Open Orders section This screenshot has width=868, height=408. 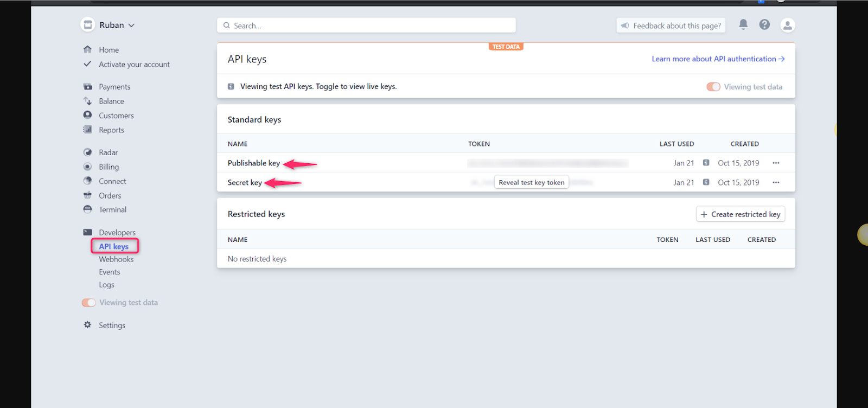pyautogui.click(x=110, y=196)
